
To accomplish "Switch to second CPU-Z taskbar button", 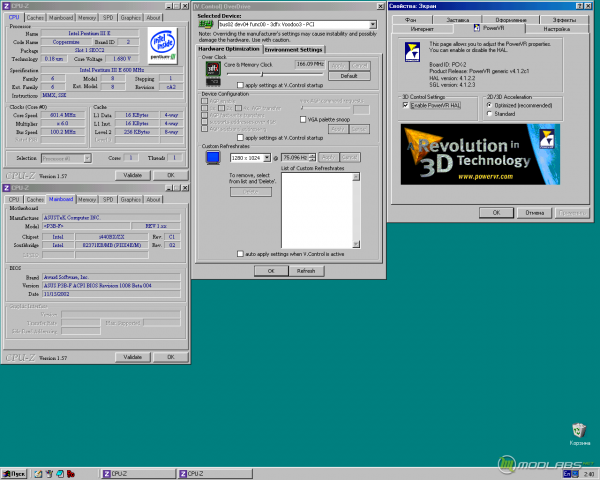I will [x=215, y=474].
